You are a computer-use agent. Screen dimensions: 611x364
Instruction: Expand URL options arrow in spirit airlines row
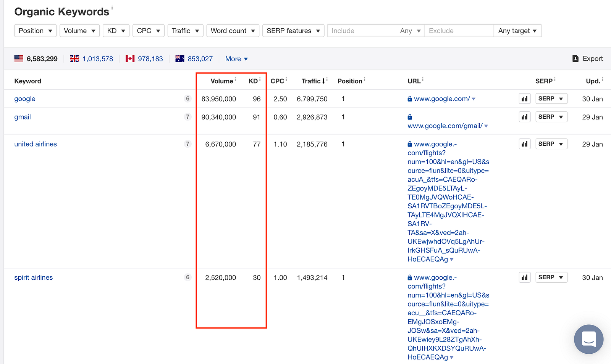(x=452, y=358)
